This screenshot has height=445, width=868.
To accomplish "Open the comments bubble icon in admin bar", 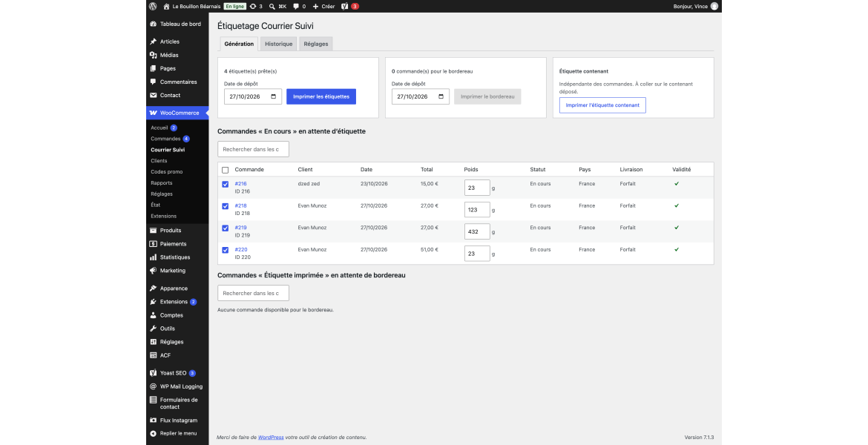I will coord(296,6).
